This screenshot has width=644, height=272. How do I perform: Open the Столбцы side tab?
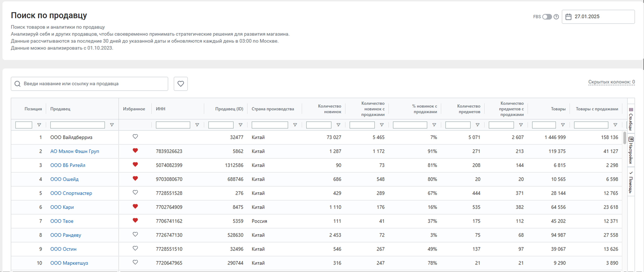(631, 118)
